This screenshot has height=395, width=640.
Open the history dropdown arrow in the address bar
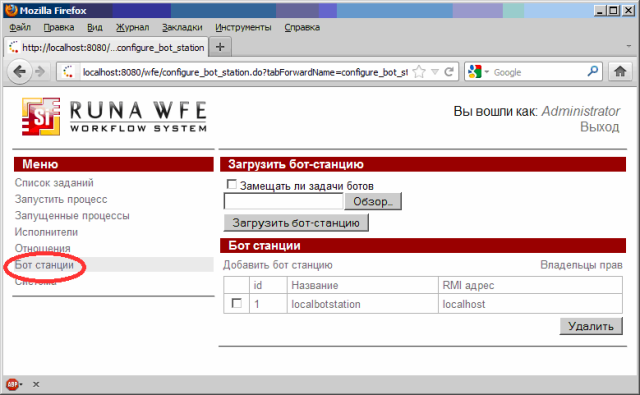pos(435,72)
